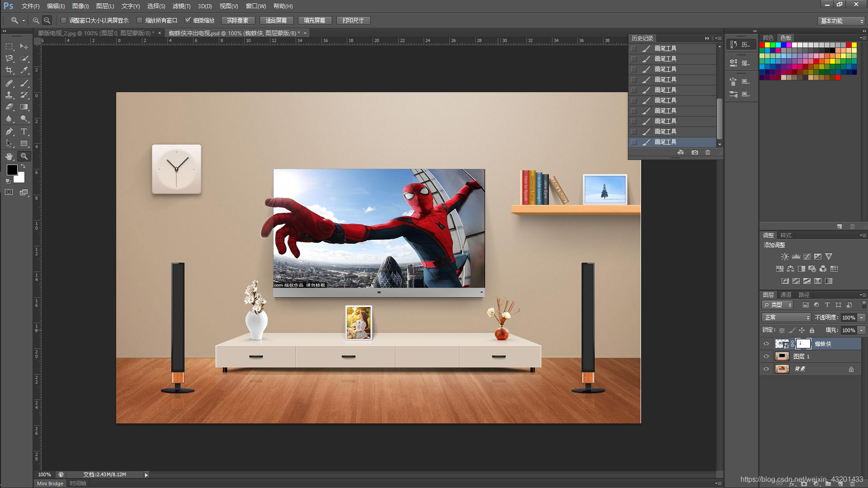Expand the opacity 不透明度 slider arrow
Viewport: 868px width, 488px height.
(x=862, y=317)
